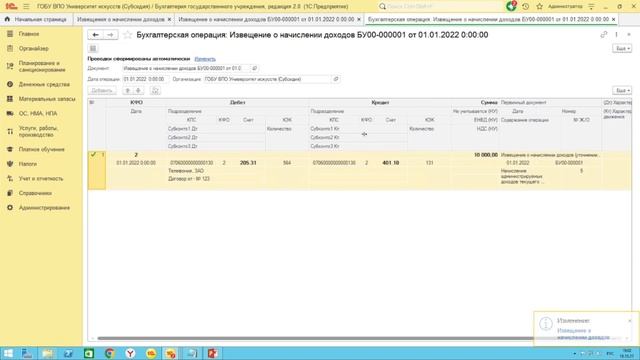This screenshot has width=640, height=360.
Task: Open the sections hamburger menu
Action: point(26,7)
